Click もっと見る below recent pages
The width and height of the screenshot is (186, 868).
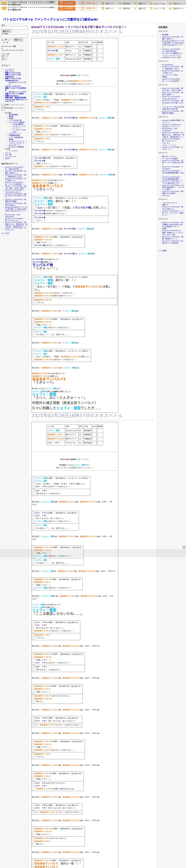click(5, 233)
